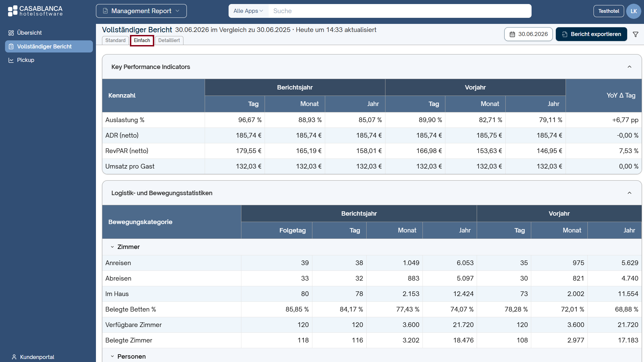
Task: Click the Bewegungskategorie column header
Action: click(x=172, y=222)
